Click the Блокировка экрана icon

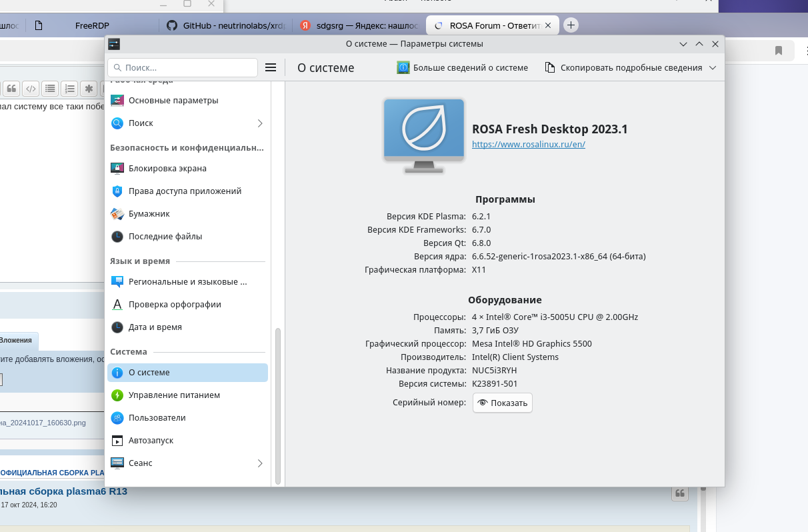coord(117,169)
